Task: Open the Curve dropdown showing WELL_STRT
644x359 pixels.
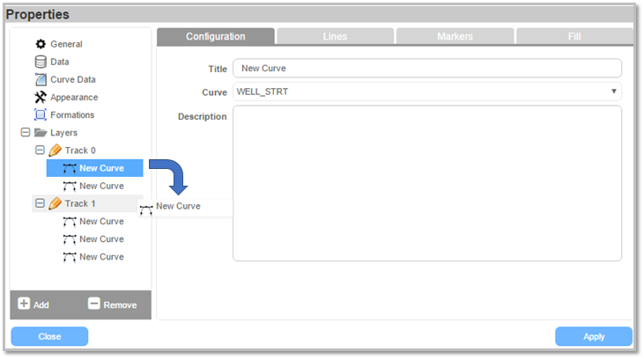Action: [427, 92]
